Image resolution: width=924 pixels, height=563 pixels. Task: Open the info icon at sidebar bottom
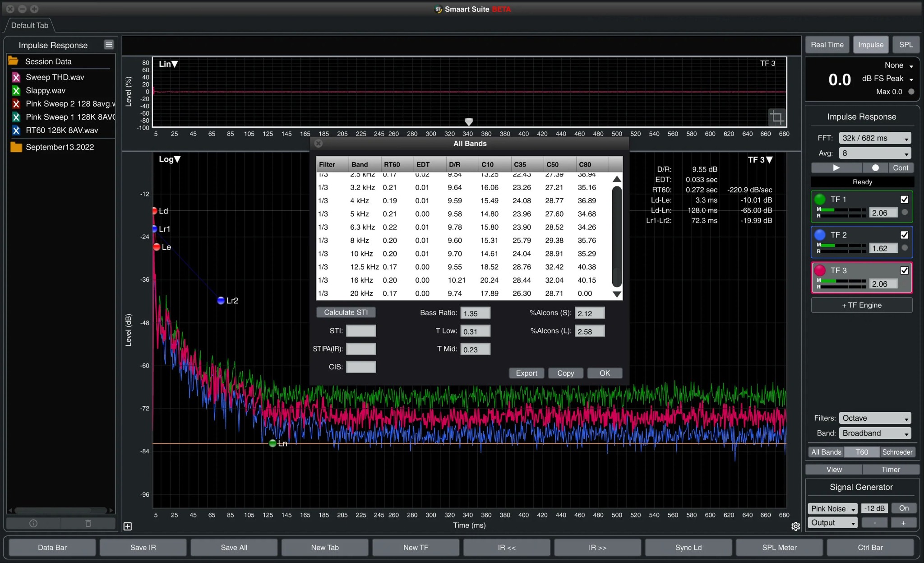34,523
